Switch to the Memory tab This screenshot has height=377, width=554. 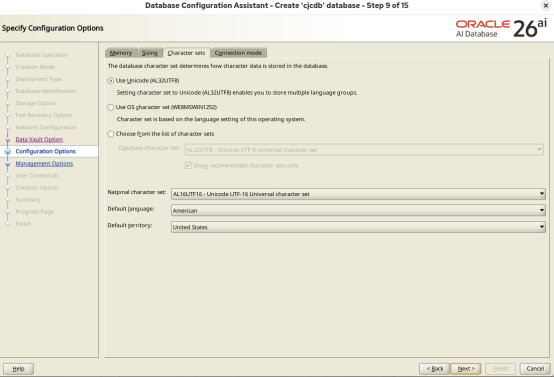[121, 53]
